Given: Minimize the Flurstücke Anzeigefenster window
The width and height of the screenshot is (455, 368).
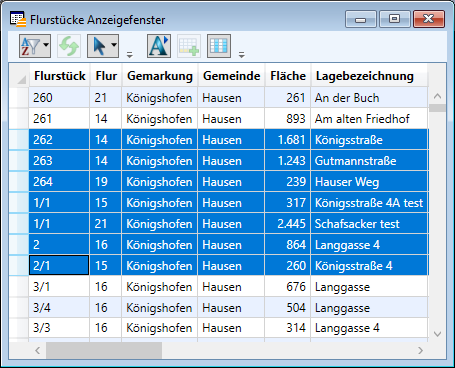Looking at the screenshot, I should coord(361,19).
